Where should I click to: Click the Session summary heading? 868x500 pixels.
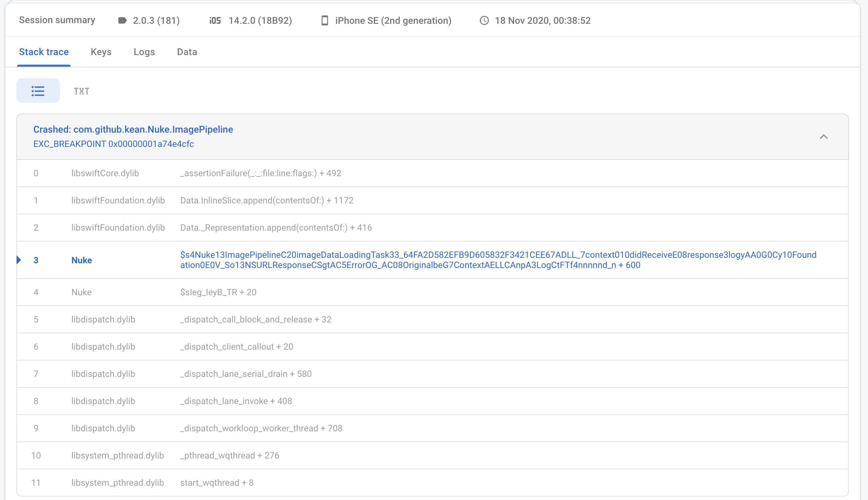[57, 20]
